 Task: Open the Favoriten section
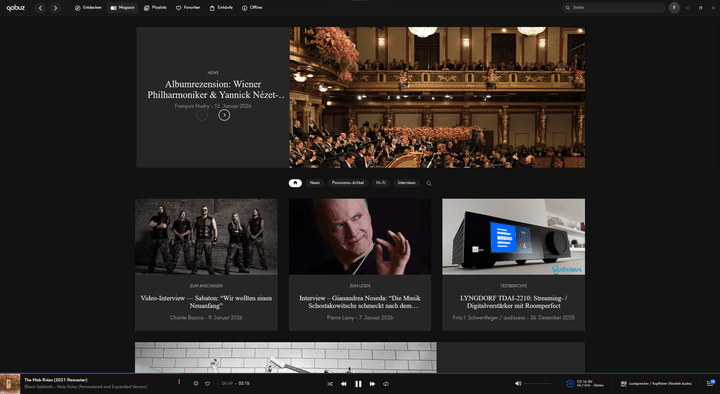pos(188,8)
